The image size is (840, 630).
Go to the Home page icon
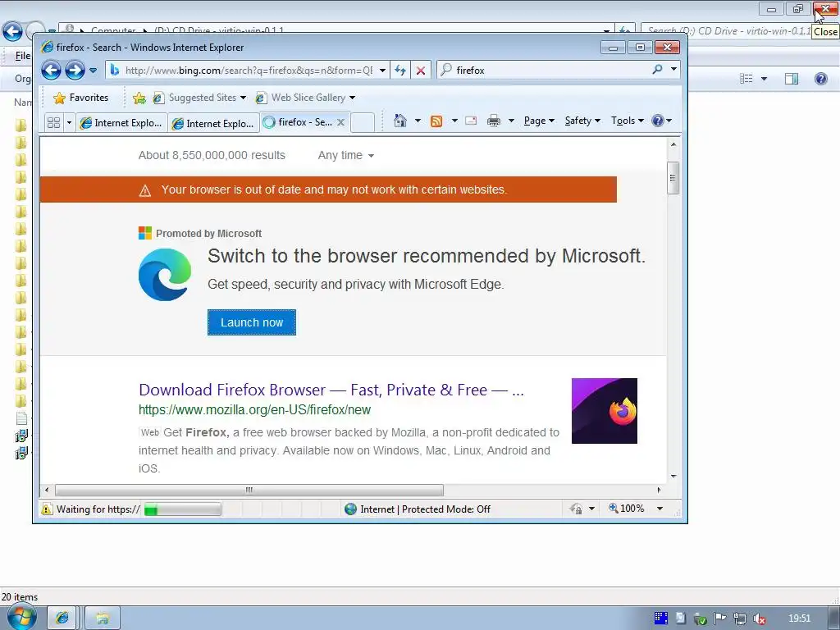pyautogui.click(x=400, y=121)
